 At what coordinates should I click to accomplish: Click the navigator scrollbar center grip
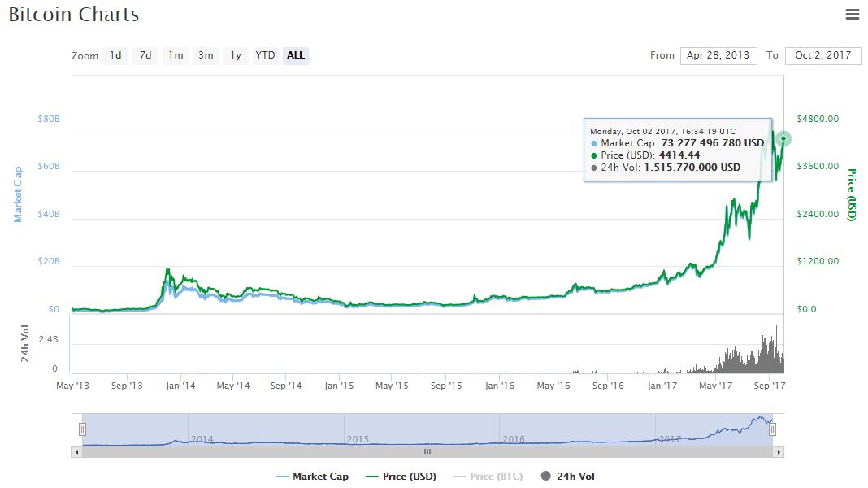(427, 452)
